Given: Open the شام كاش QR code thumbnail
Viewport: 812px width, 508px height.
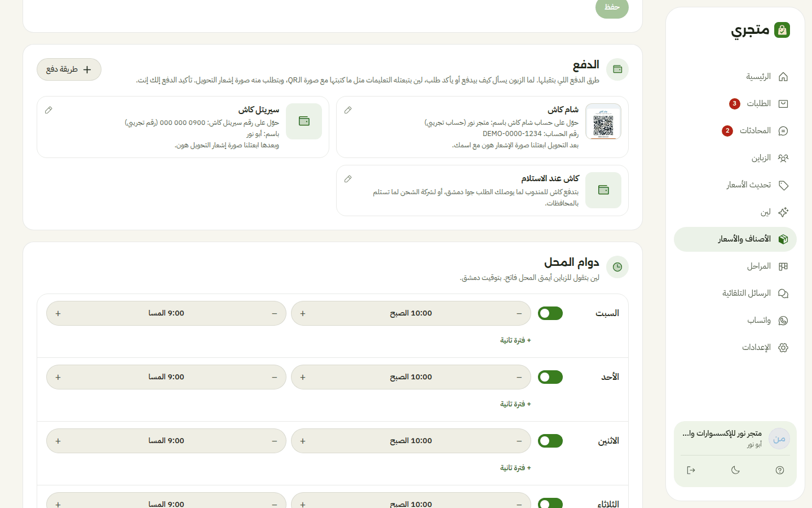Looking at the screenshot, I should [603, 121].
